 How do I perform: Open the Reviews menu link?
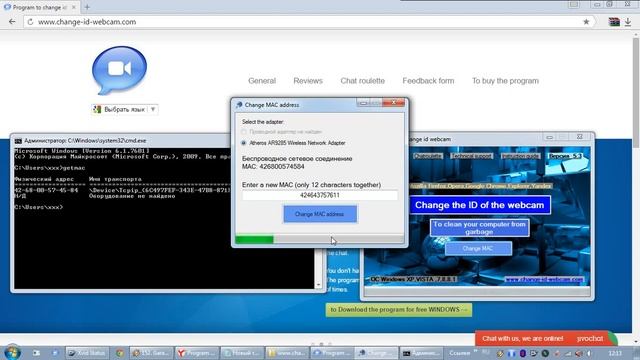coord(308,81)
